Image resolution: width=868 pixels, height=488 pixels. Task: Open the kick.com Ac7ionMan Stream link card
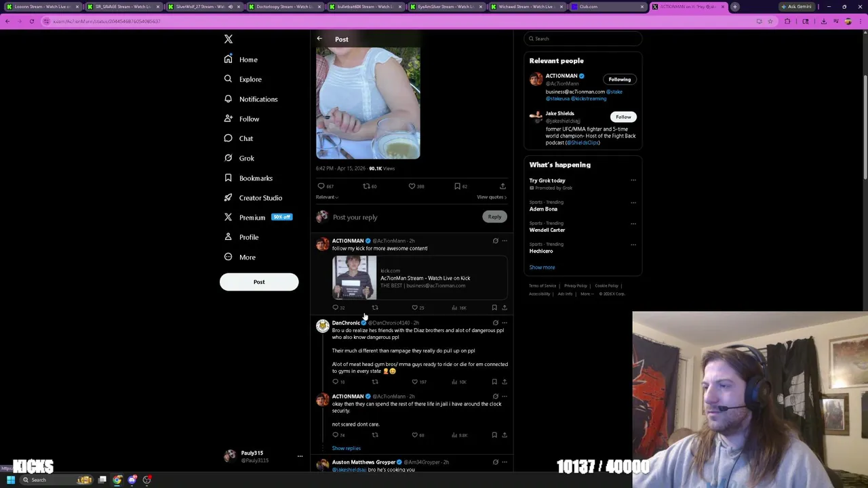tap(420, 278)
